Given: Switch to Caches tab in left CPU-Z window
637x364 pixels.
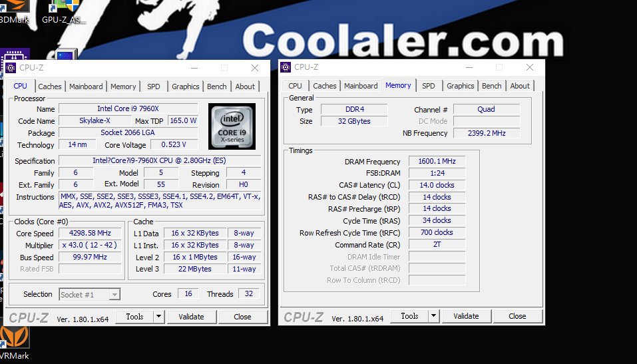Looking at the screenshot, I should point(49,87).
